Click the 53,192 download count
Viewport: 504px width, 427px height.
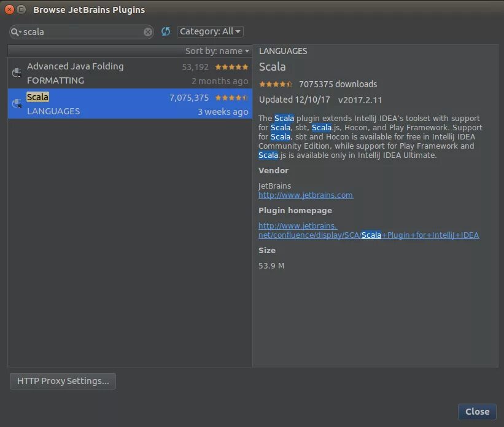coord(195,67)
